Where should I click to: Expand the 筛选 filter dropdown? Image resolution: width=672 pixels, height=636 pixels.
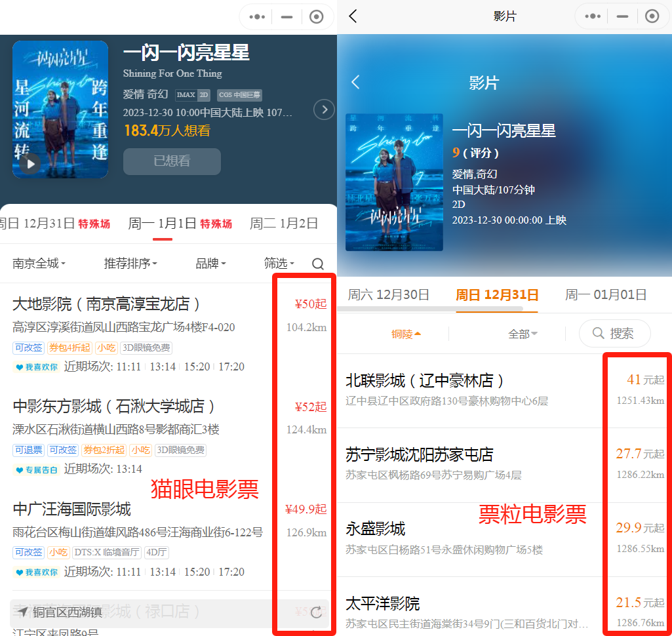pos(279,263)
